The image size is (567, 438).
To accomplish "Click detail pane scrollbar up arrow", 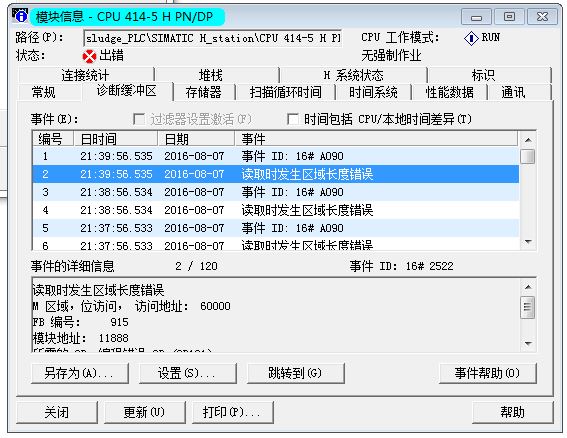I will pos(528,287).
